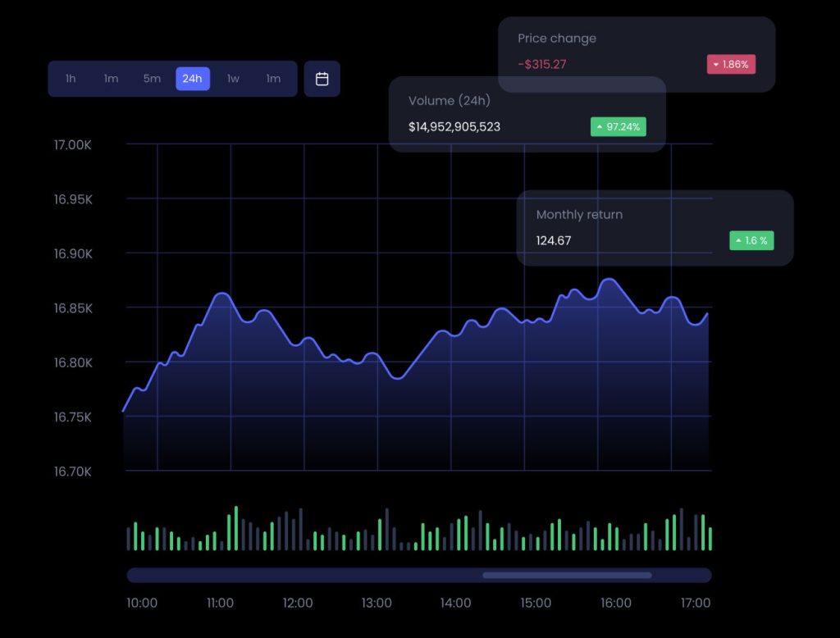Click the green up-arrow 1.6 % badge
The image size is (840, 638).
point(751,240)
